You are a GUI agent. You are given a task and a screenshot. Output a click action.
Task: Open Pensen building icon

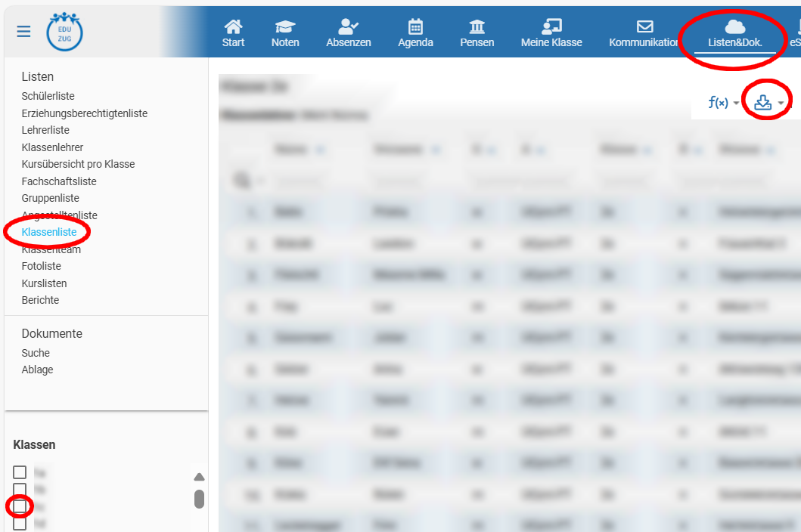[477, 27]
